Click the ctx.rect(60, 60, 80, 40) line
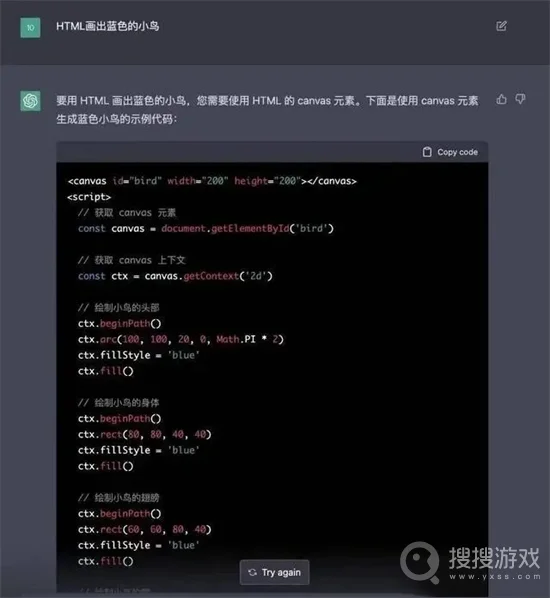This screenshot has height=598, width=550. [145, 529]
